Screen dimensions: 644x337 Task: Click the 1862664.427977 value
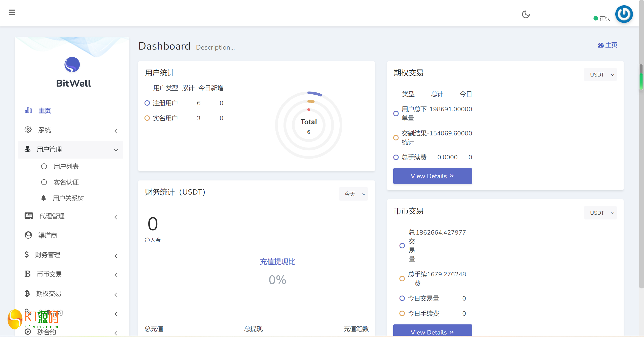[441, 232]
